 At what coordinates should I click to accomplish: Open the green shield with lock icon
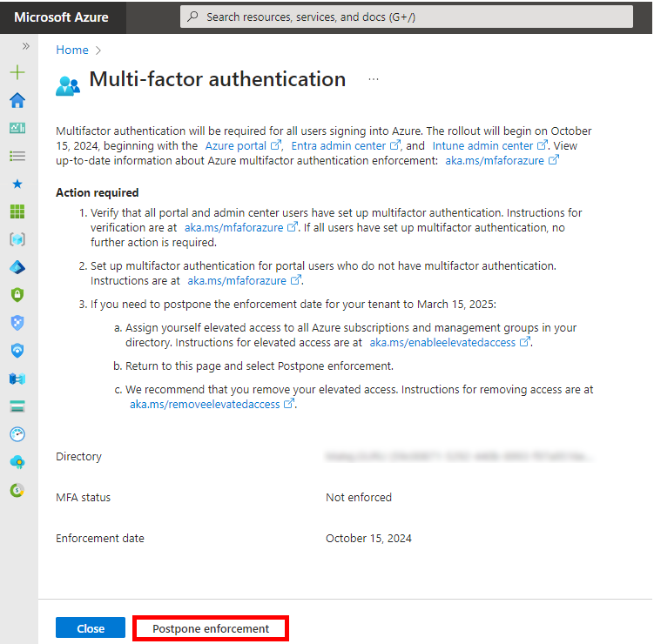click(x=17, y=295)
